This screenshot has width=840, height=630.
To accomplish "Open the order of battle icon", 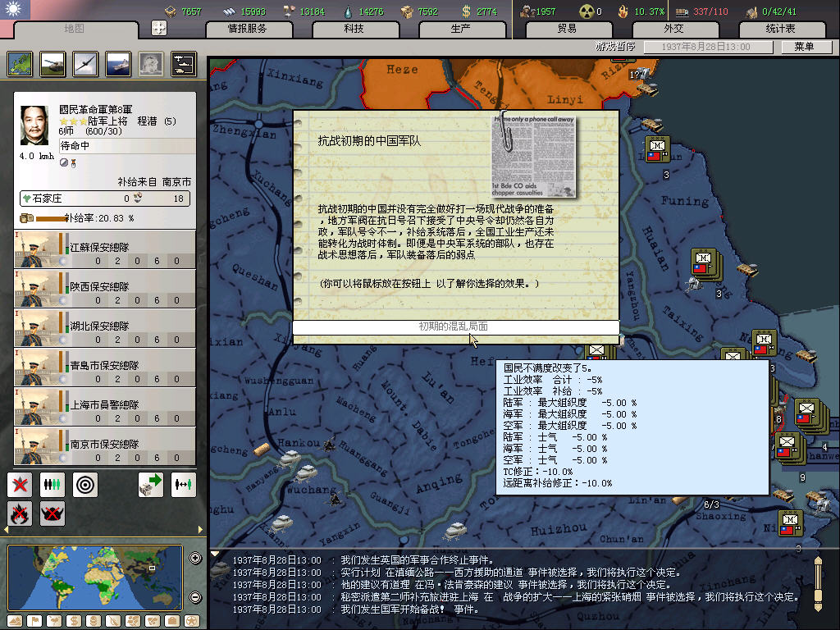I will (x=183, y=63).
